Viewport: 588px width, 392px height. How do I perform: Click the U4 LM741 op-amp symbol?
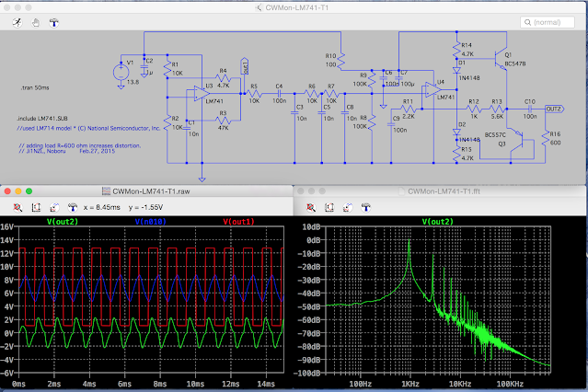coord(433,89)
